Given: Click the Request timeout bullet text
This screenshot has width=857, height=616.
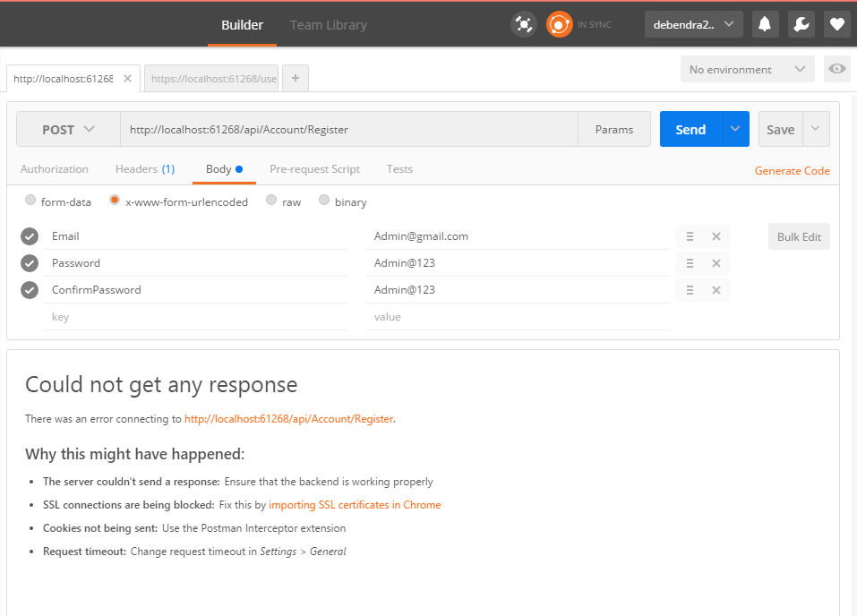Looking at the screenshot, I should pos(194,551).
